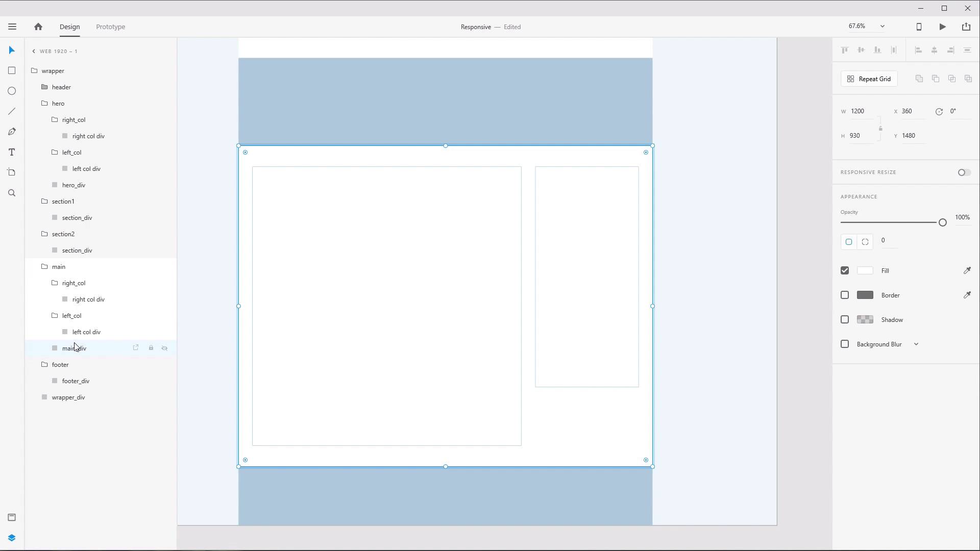This screenshot has width=980, height=551.
Task: Enable the Border checkbox
Action: pyautogui.click(x=844, y=295)
